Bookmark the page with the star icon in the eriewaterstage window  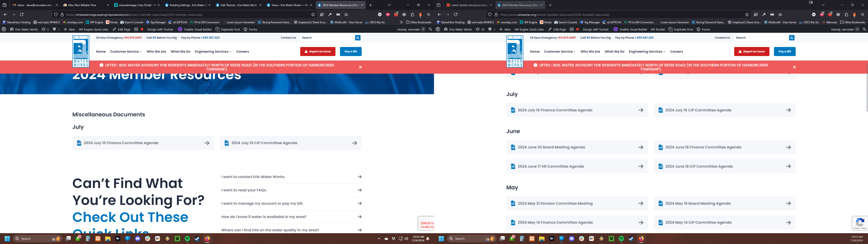pos(313,14)
